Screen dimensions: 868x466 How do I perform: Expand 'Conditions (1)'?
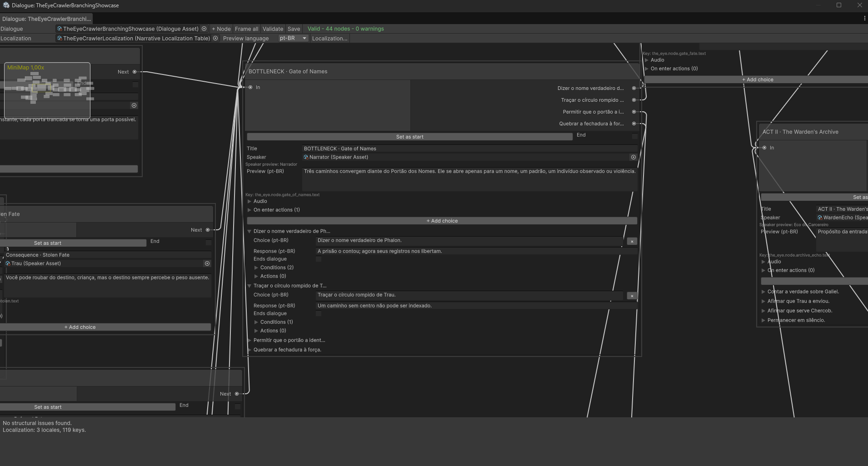pos(256,322)
